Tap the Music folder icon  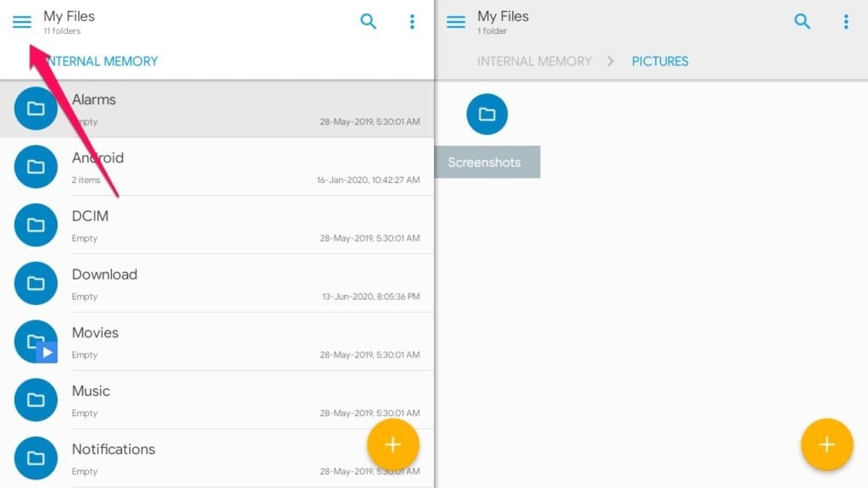point(36,400)
